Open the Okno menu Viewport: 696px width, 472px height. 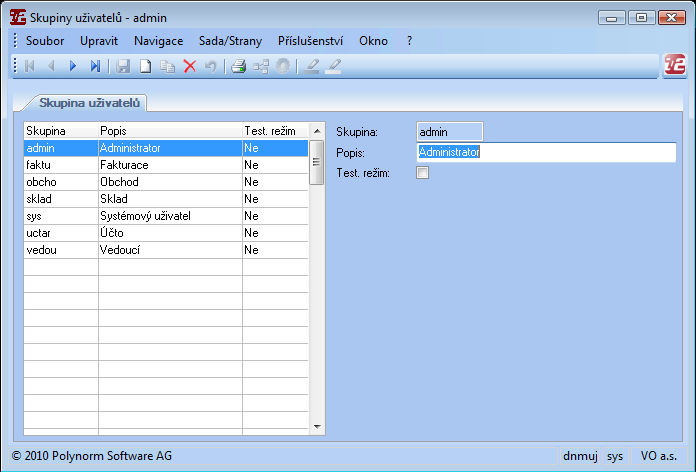tap(373, 41)
